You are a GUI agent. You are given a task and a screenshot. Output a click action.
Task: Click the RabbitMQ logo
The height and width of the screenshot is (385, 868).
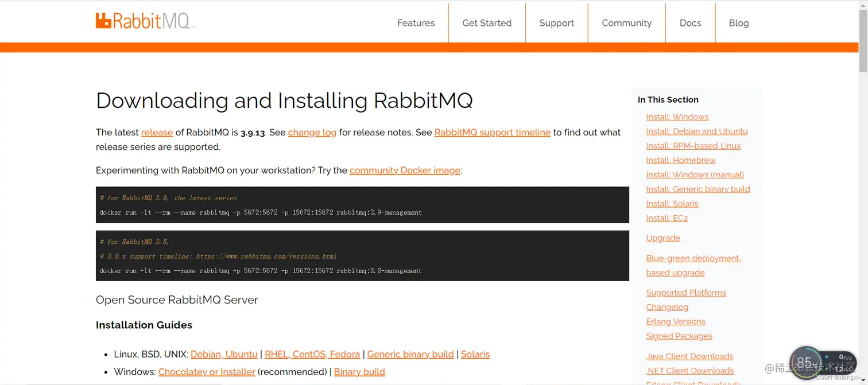tap(145, 21)
